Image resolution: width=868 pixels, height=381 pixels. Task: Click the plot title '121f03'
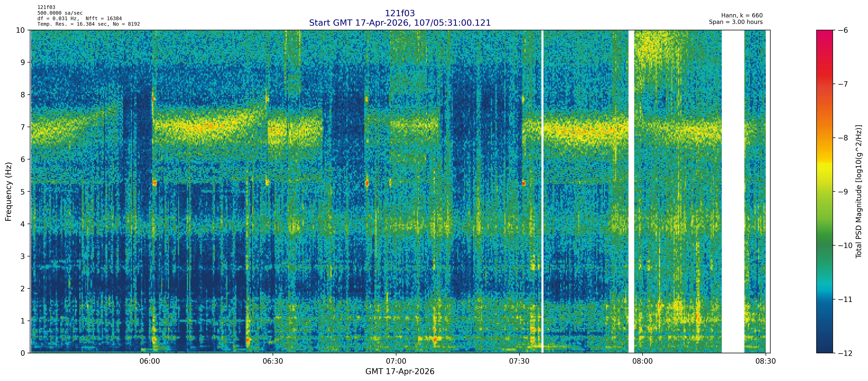400,13
